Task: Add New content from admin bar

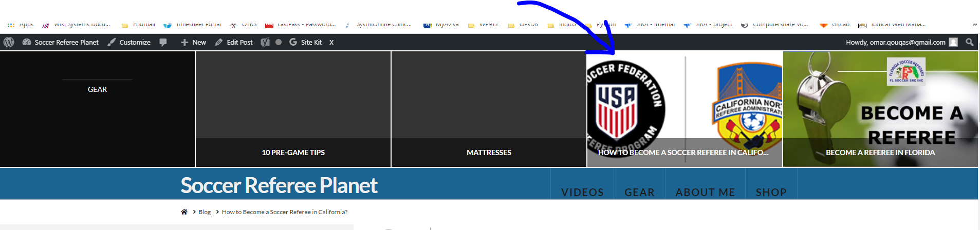Action: coord(193,42)
